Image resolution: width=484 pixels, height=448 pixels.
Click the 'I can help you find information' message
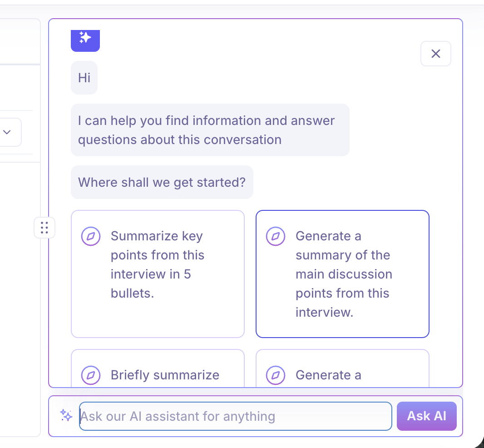pos(210,130)
